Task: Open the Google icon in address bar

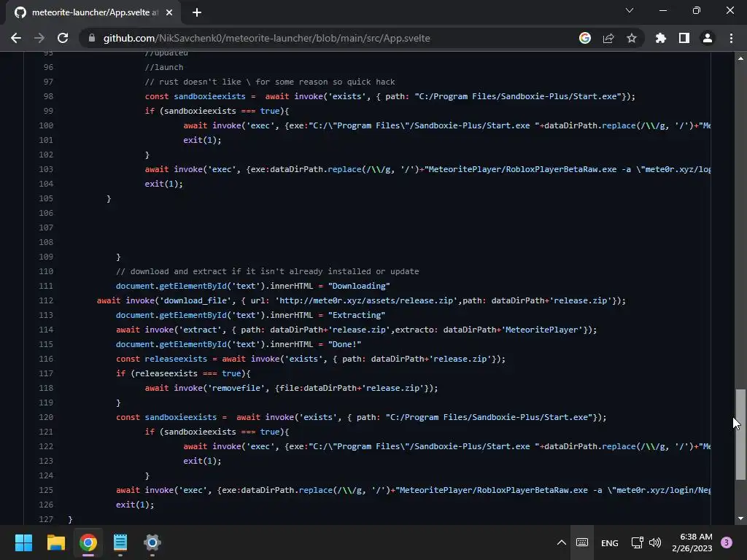Action: pos(585,38)
